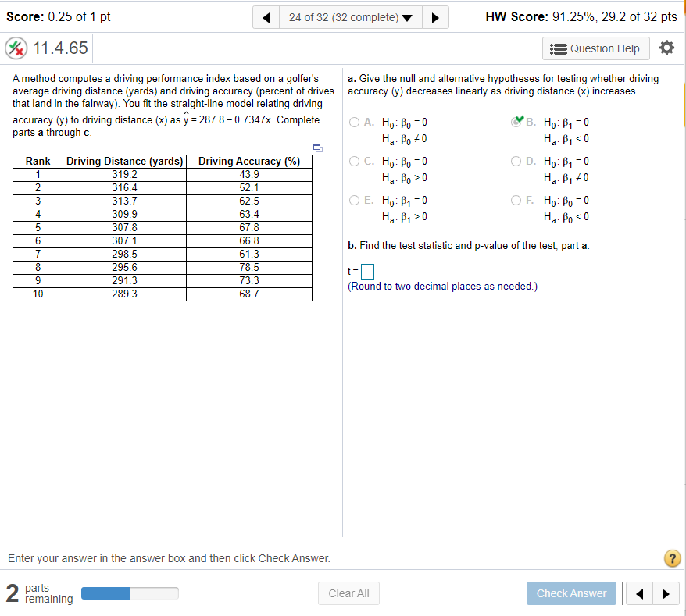Click the 52.1 accuracy cell
The width and height of the screenshot is (686, 616).
click(x=249, y=187)
